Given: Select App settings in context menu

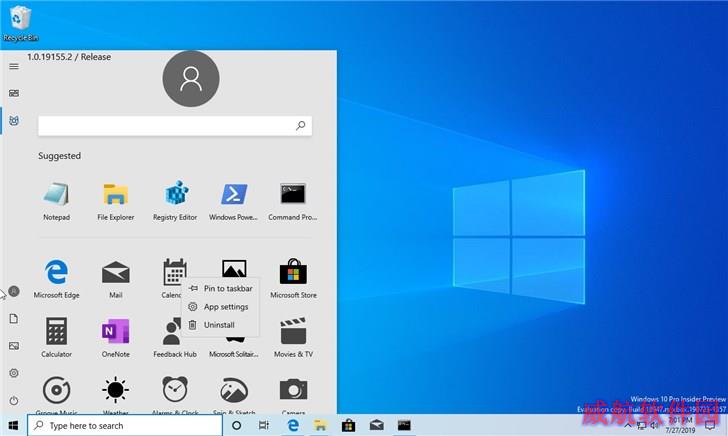Looking at the screenshot, I should pos(221,307).
